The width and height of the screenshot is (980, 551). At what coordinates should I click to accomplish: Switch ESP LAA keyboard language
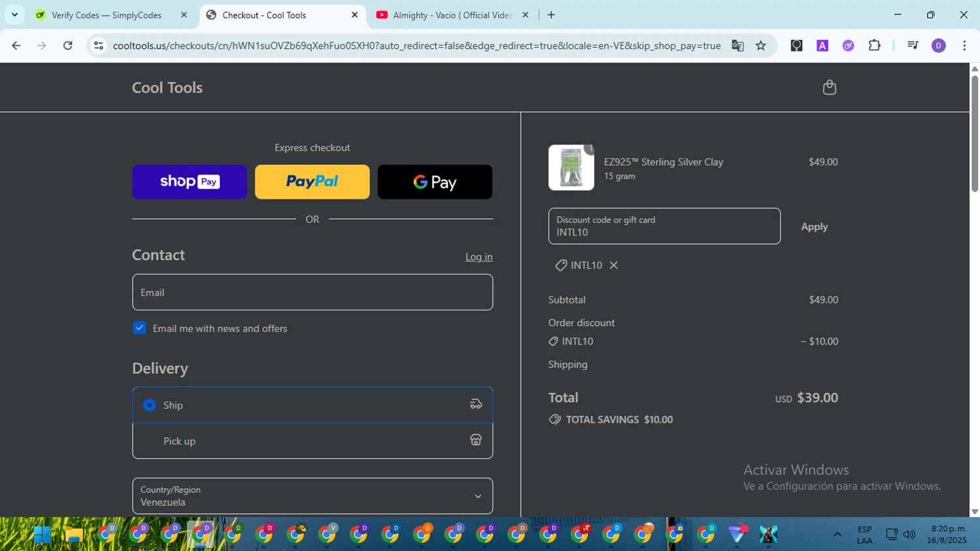coord(864,535)
